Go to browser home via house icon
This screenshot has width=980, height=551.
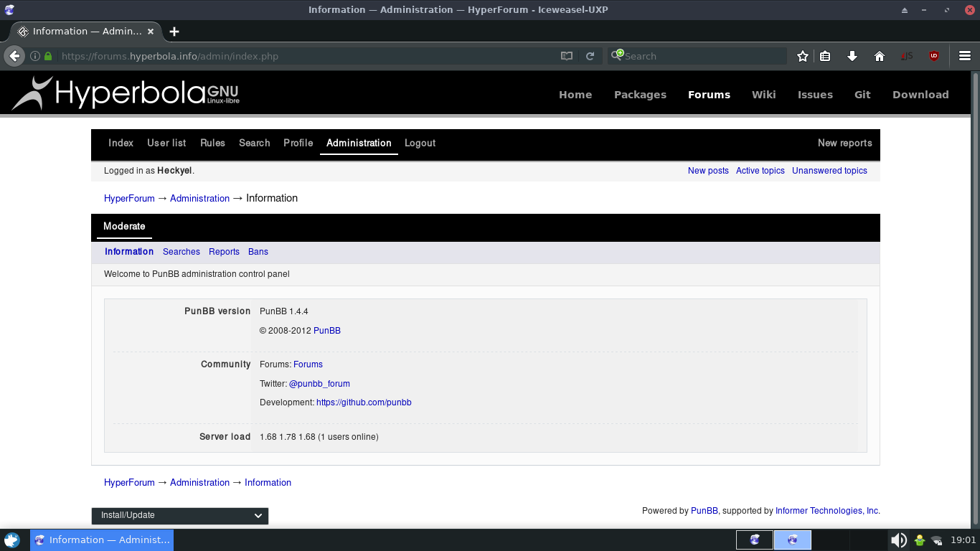(x=880, y=56)
